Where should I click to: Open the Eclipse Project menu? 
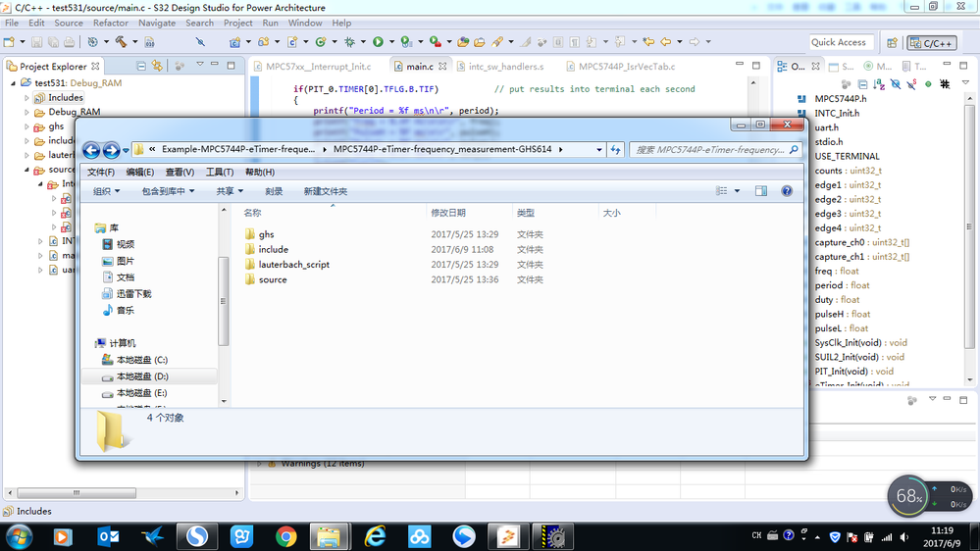[238, 24]
